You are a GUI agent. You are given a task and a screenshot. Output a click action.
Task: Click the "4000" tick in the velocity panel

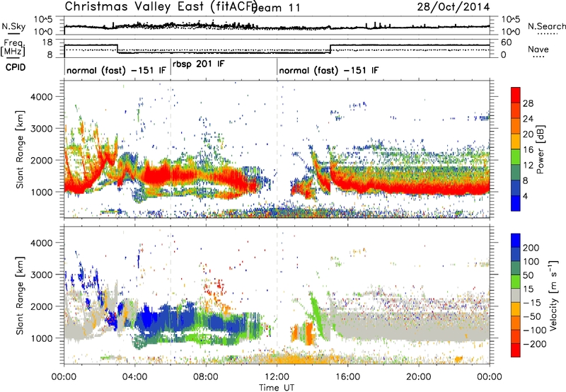[41, 243]
